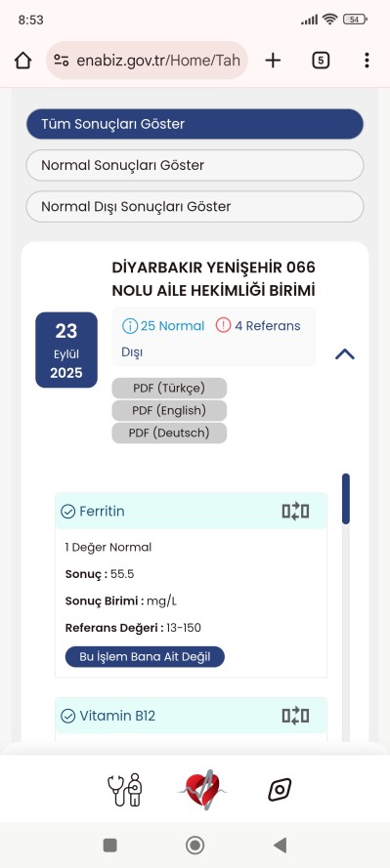
Task: Open the Ferritin compare arrows icon
Action: tap(295, 511)
